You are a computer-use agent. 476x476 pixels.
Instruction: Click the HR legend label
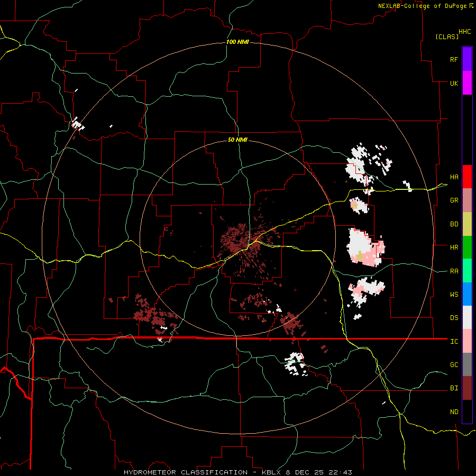point(454,248)
